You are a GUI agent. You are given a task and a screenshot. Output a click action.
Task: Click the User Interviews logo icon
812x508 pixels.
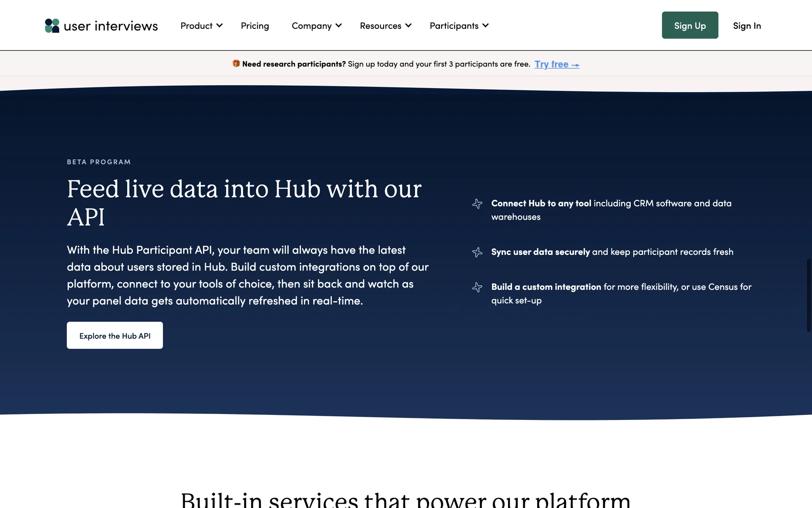pyautogui.click(x=52, y=26)
